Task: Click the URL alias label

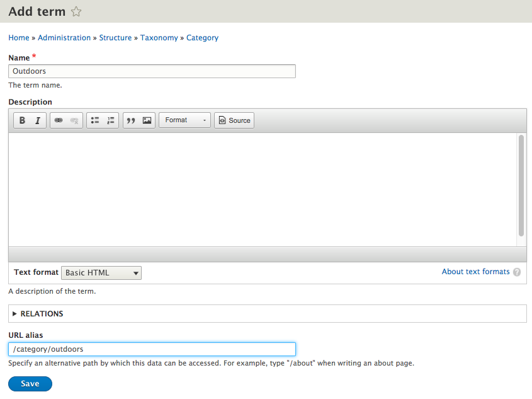Action: point(26,335)
